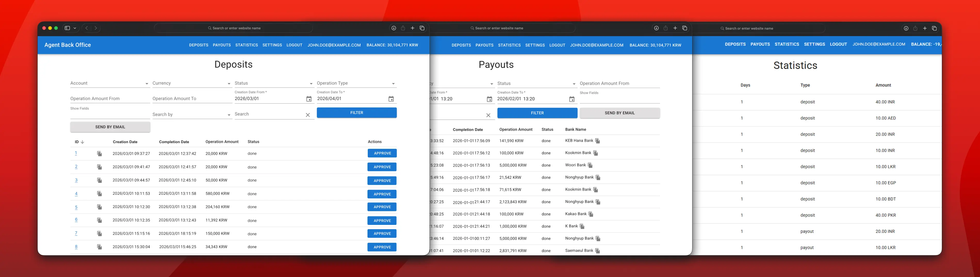
Task: Copy icon in deposit row 7
Action: [99, 234]
